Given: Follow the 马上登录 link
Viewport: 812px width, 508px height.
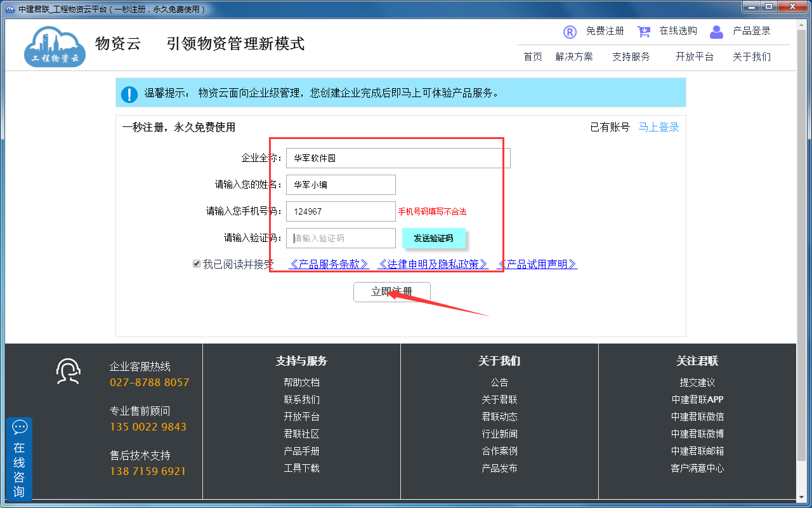Looking at the screenshot, I should point(658,127).
